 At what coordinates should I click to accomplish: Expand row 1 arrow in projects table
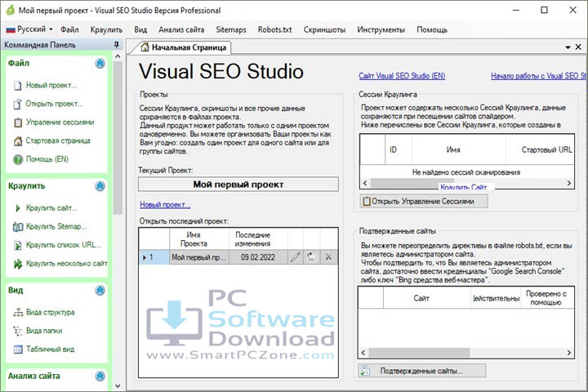click(x=145, y=257)
